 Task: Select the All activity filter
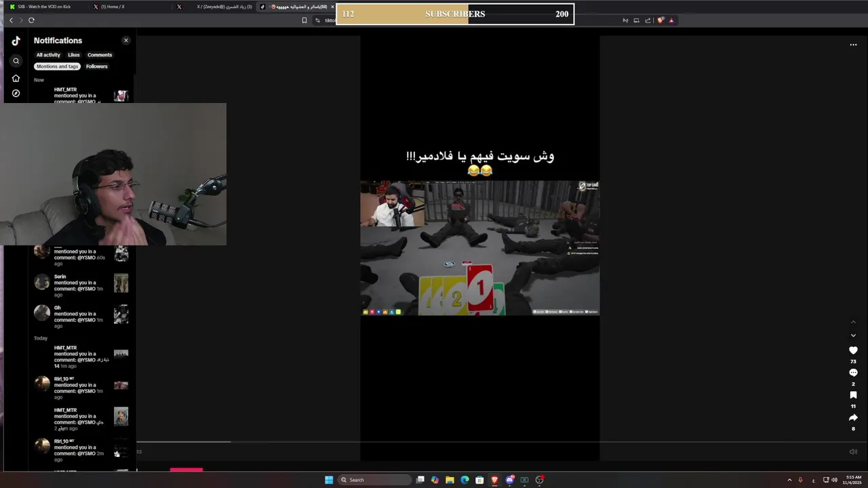click(x=48, y=55)
